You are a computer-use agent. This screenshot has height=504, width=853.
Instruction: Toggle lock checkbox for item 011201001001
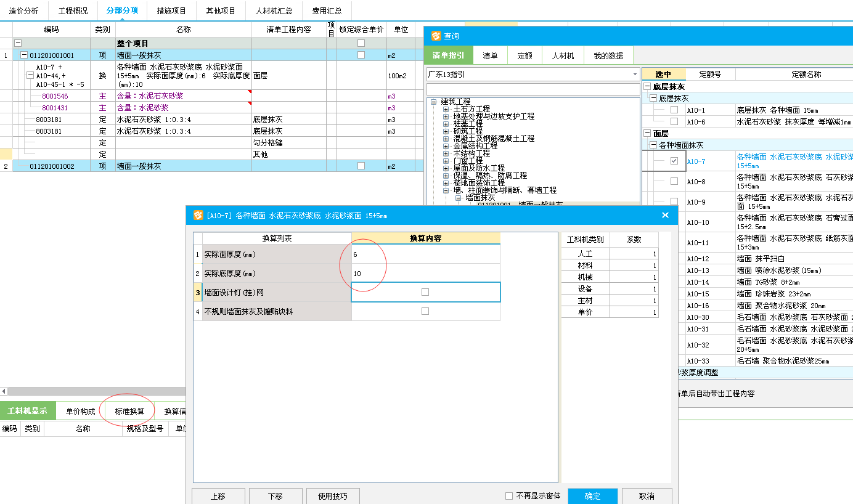pyautogui.click(x=361, y=55)
